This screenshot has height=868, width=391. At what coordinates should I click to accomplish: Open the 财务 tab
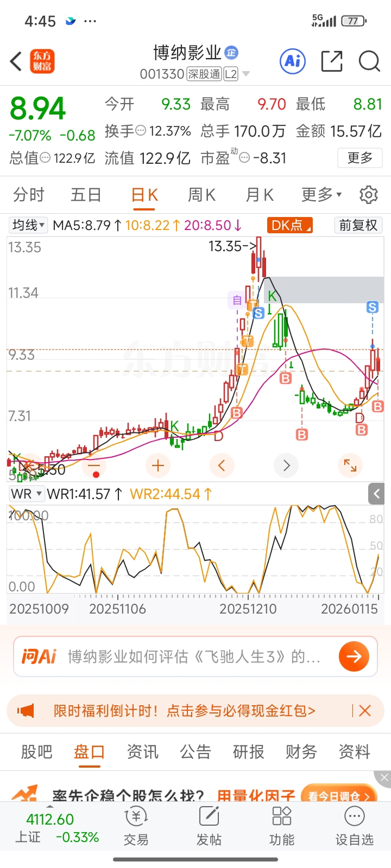pyautogui.click(x=301, y=751)
